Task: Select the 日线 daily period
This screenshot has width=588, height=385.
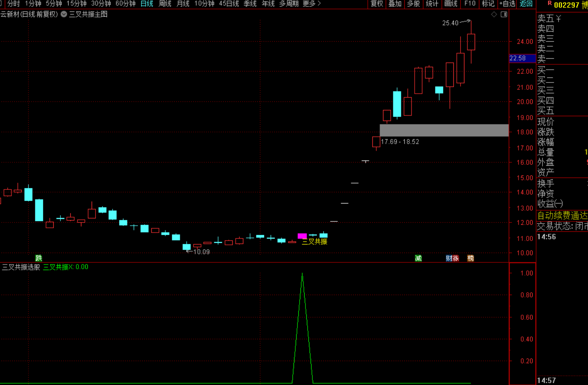Action: coord(147,4)
